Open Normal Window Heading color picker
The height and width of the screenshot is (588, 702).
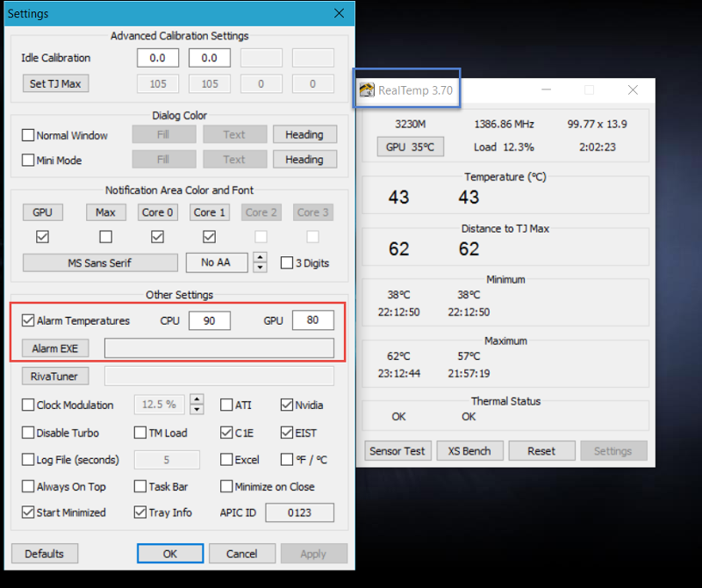click(304, 134)
